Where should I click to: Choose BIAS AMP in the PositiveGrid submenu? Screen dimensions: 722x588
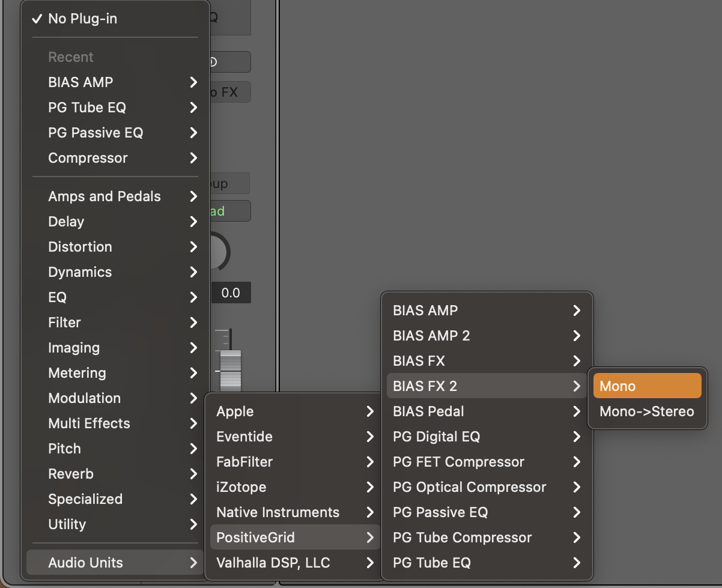(487, 311)
